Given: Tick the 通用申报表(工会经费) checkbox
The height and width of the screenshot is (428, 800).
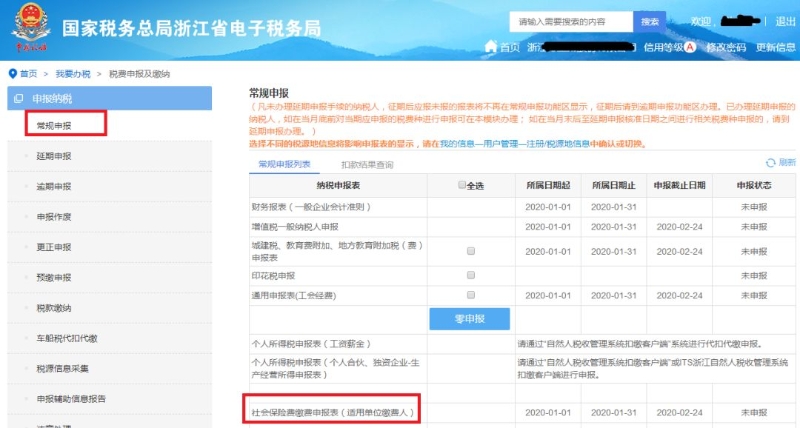Looking at the screenshot, I should pyautogui.click(x=470, y=295).
